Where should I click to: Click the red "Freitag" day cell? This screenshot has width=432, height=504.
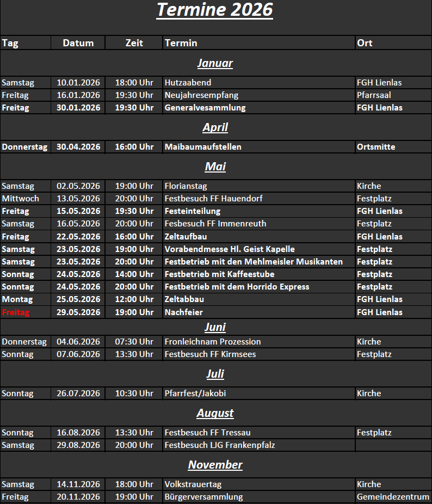(x=15, y=312)
